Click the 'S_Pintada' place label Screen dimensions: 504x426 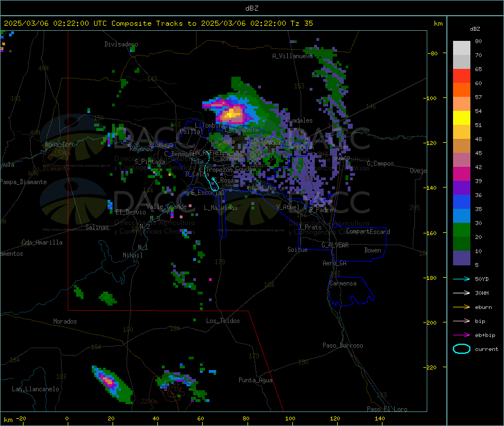pos(150,162)
